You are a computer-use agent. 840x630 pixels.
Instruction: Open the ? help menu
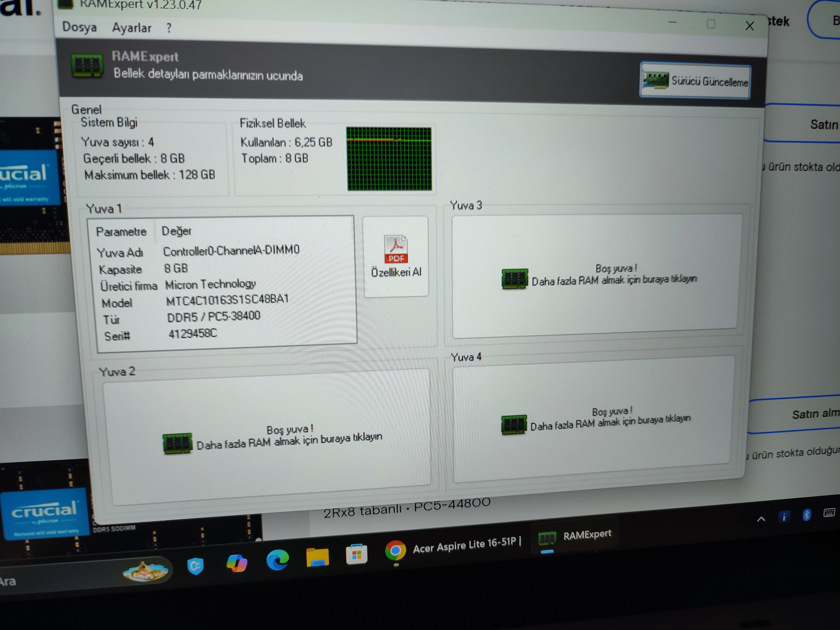pos(169,28)
